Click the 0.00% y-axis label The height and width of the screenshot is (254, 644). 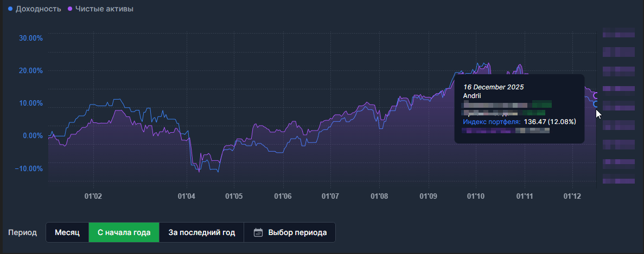[33, 135]
